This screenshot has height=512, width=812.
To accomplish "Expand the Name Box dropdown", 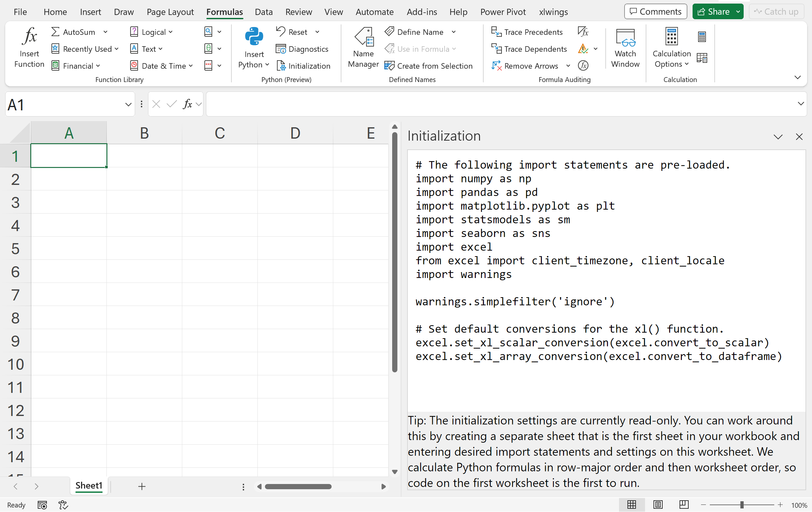I will click(x=128, y=105).
